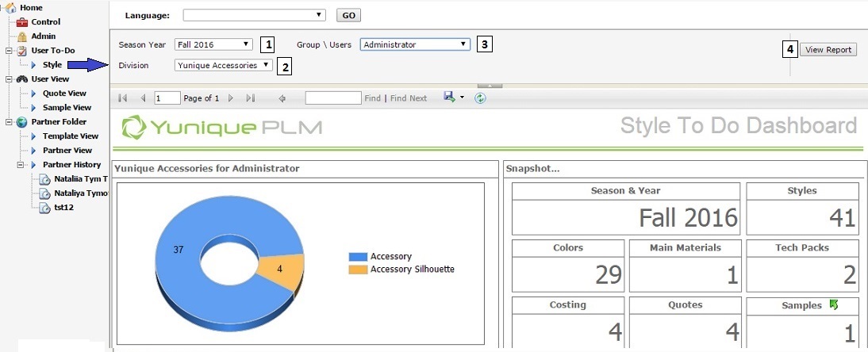Click the history icon beside tst12
The width and height of the screenshot is (868, 352).
click(45, 208)
